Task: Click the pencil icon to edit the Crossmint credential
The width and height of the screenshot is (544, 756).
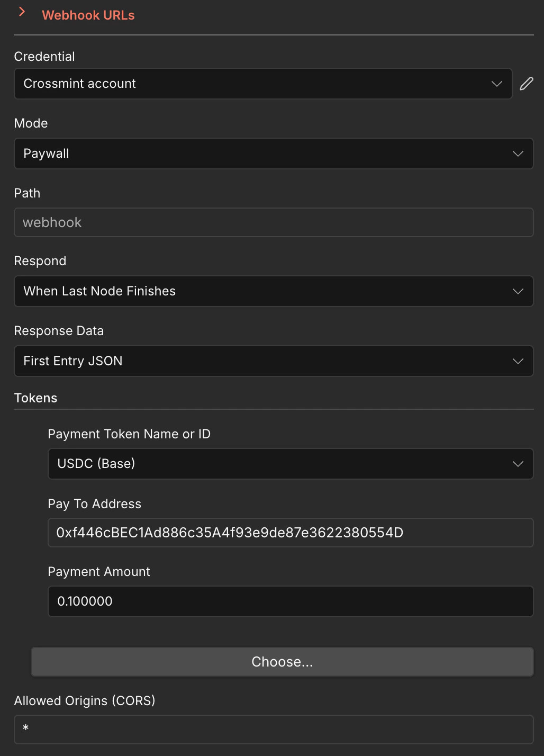Action: [527, 84]
